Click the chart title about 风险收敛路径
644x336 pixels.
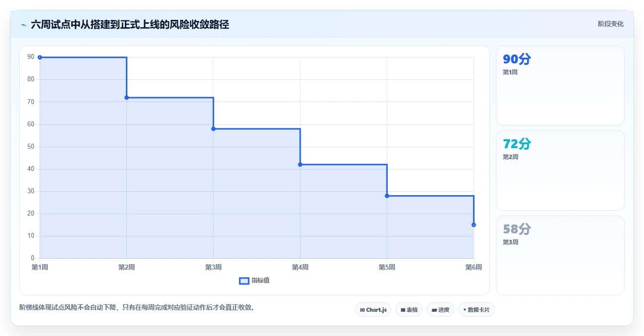pyautogui.click(x=130, y=25)
